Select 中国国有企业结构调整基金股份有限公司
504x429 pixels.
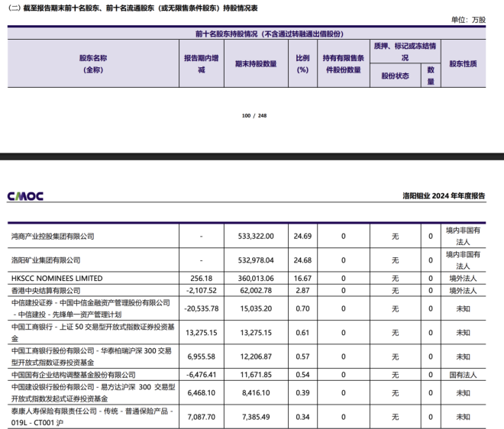[73, 375]
